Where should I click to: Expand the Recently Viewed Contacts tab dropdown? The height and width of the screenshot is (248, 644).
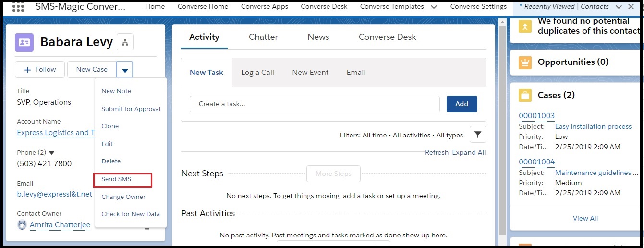619,7
